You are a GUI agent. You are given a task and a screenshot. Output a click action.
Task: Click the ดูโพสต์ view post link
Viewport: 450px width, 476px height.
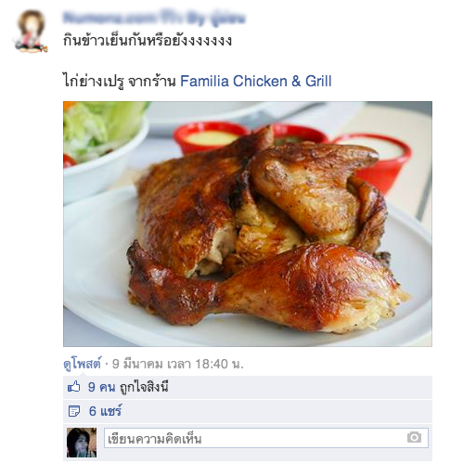click(x=82, y=364)
